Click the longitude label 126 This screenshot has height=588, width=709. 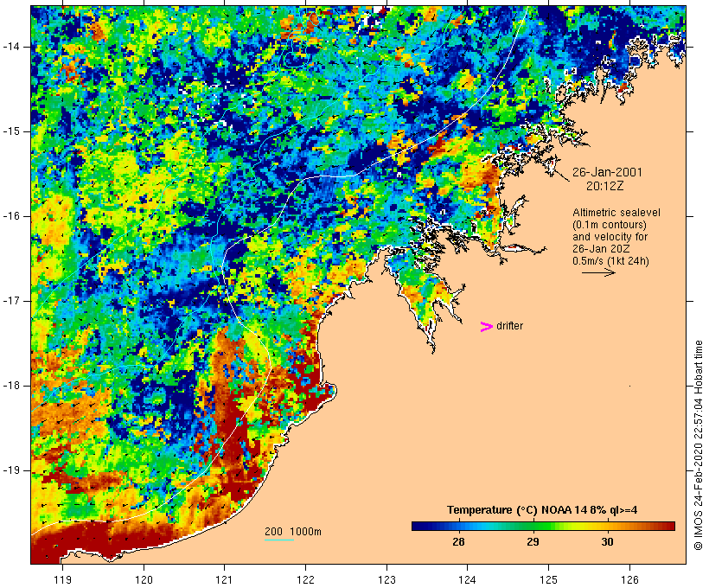[629, 580]
